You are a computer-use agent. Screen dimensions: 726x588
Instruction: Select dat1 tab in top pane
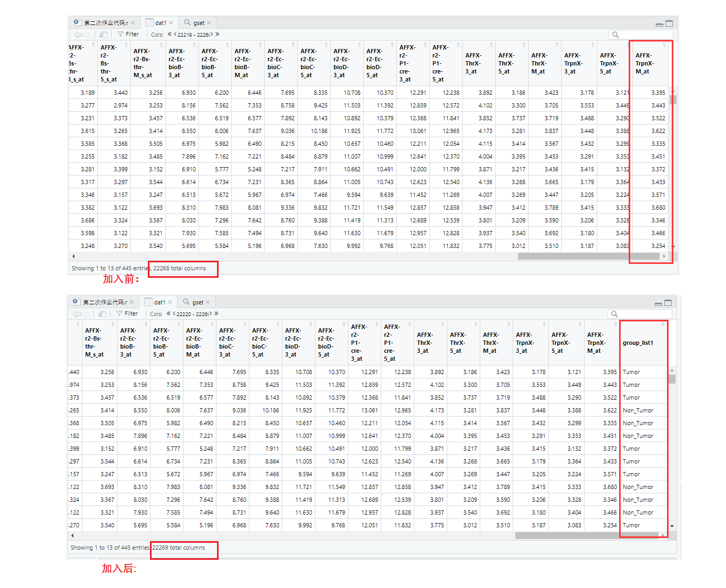tap(161, 23)
